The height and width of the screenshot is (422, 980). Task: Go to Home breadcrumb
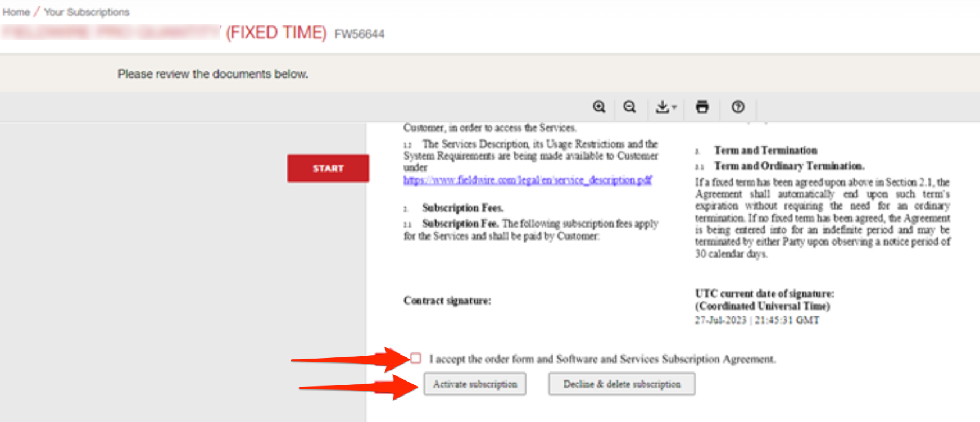pyautogui.click(x=16, y=12)
